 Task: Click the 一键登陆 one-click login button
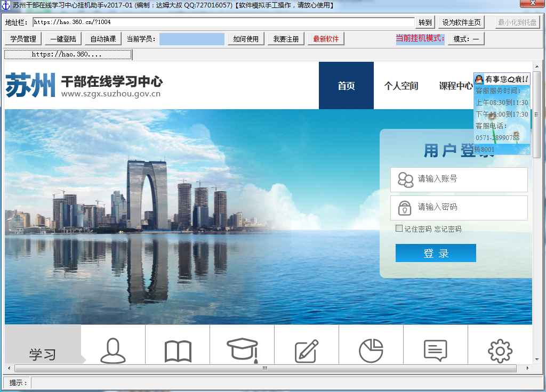[x=63, y=39]
